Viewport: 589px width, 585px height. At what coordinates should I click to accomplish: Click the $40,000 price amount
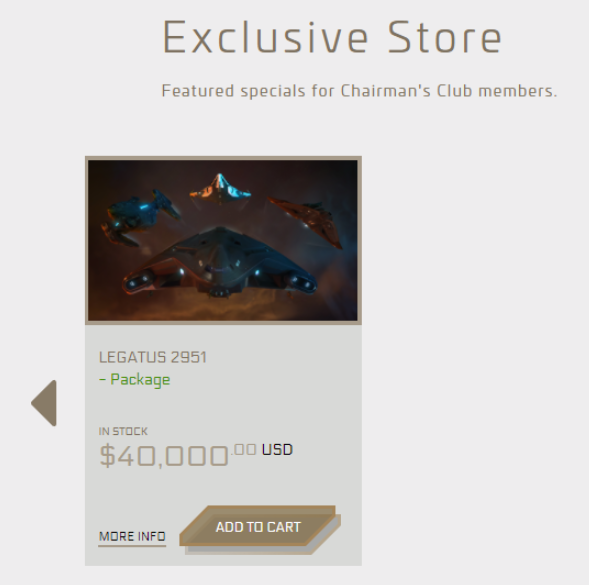163,456
